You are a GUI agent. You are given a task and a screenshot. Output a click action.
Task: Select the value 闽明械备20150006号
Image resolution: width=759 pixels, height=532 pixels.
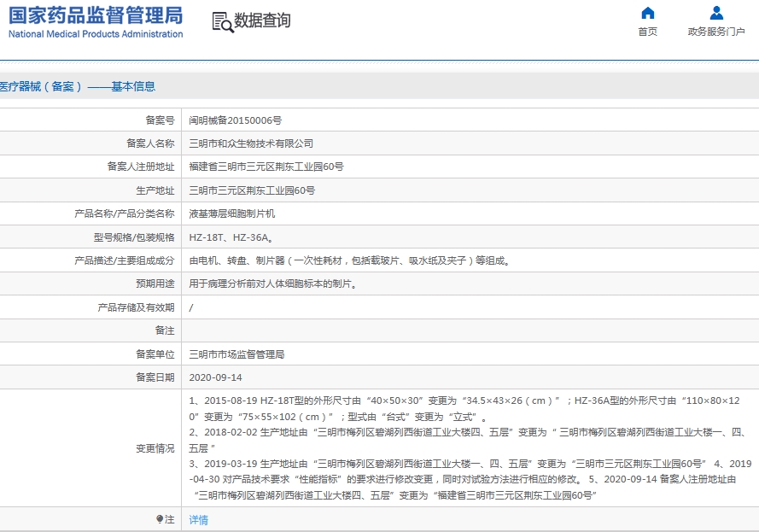pos(236,120)
